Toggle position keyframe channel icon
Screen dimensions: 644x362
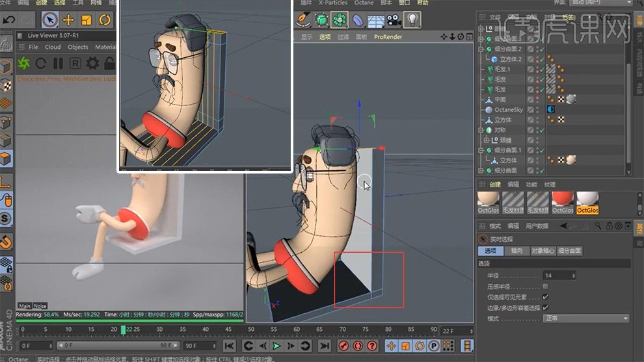click(391, 346)
